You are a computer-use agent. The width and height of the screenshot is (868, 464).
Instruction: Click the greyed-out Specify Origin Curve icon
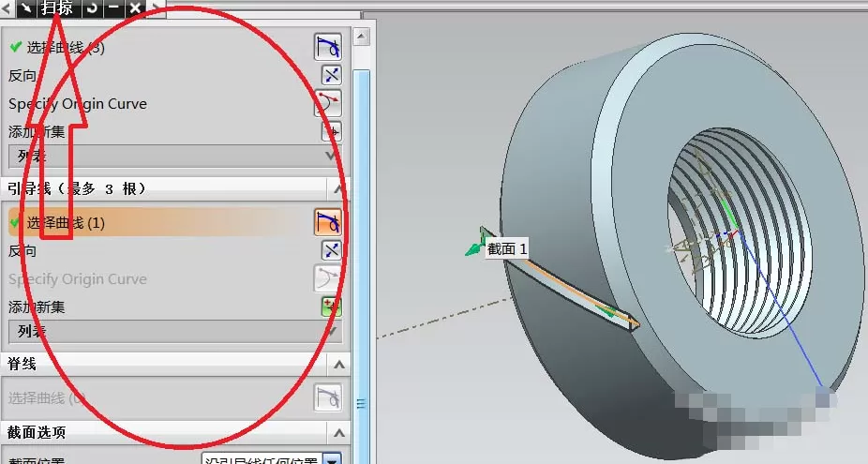pos(328,278)
